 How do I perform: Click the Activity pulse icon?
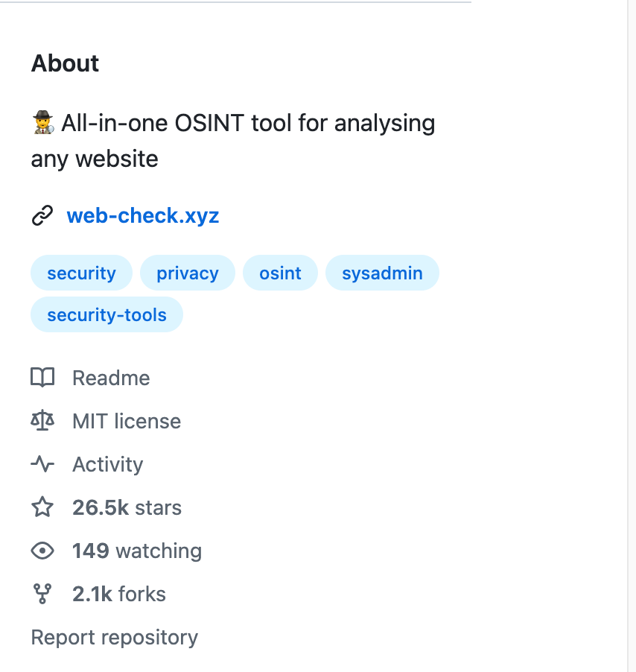(42, 464)
